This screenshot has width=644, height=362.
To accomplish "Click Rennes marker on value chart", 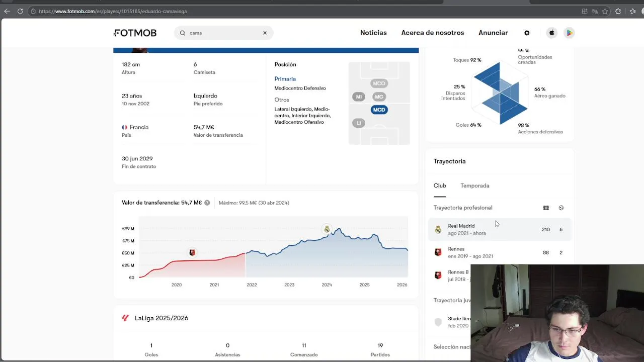I will tap(192, 252).
